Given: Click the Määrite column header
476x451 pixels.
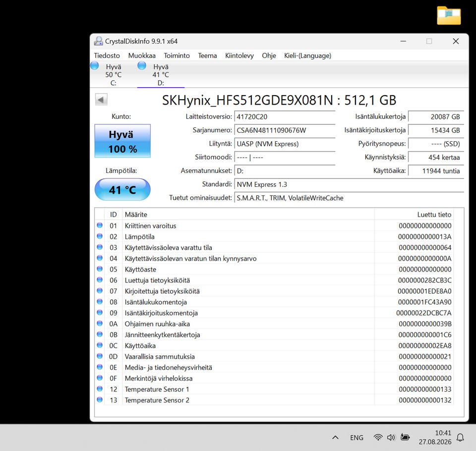Looking at the screenshot, I should point(248,214).
